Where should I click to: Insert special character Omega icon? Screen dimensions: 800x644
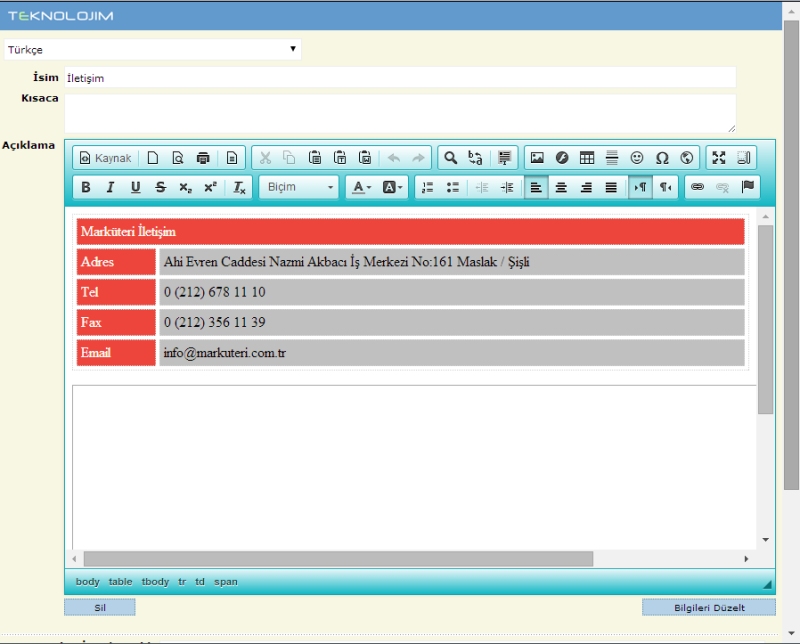[x=662, y=158]
